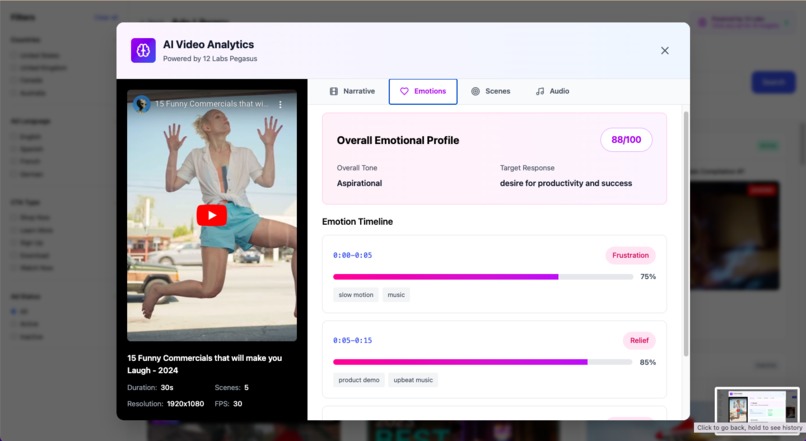The height and width of the screenshot is (441, 806).
Task: Click the 0:00-0:05 timestamp
Action: coord(353,255)
